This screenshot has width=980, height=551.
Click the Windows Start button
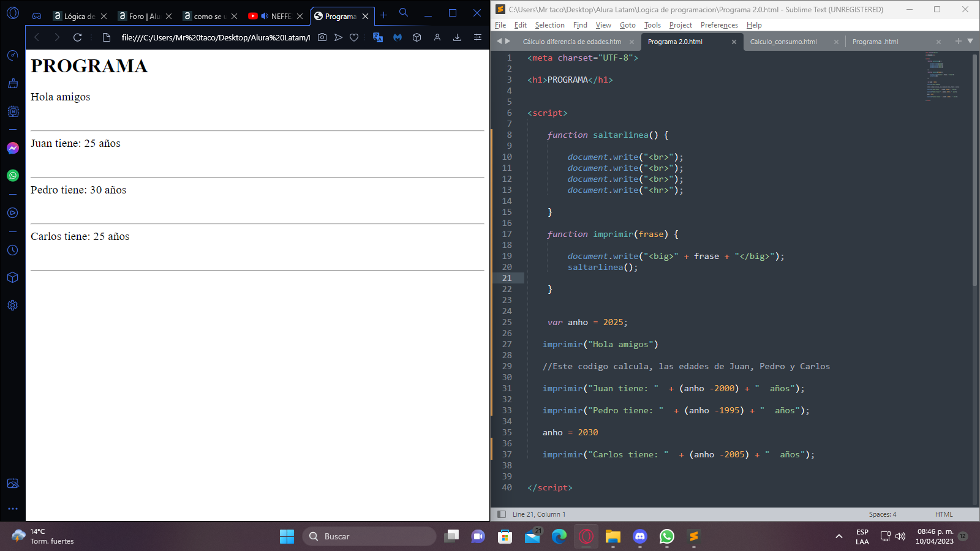point(287,536)
